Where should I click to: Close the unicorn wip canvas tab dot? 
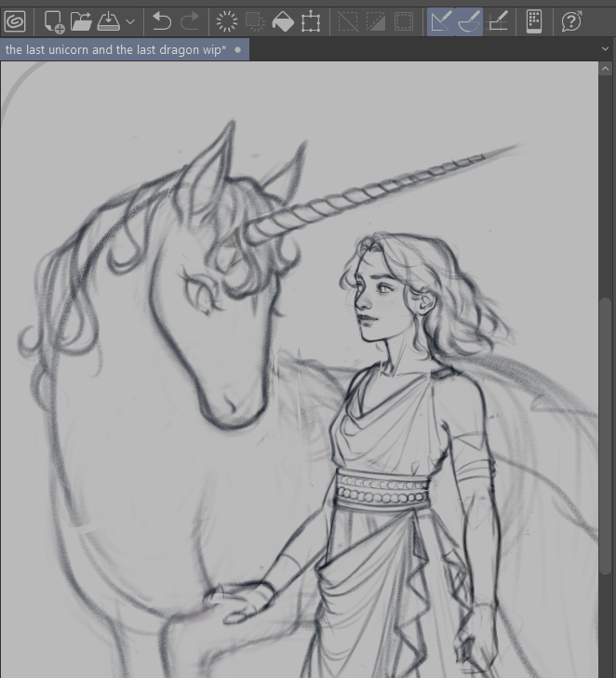pyautogui.click(x=237, y=49)
